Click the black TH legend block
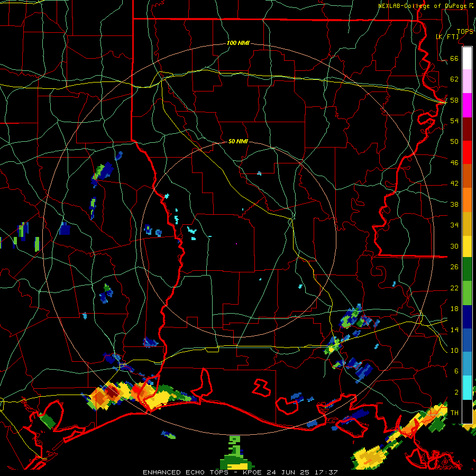This screenshot has height=476, width=476. (467, 411)
